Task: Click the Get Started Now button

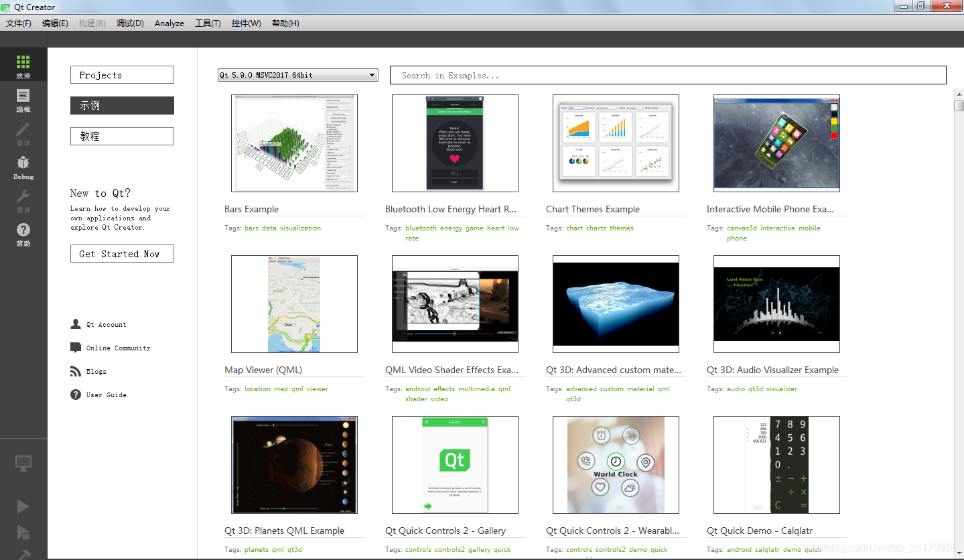Action: tap(122, 254)
